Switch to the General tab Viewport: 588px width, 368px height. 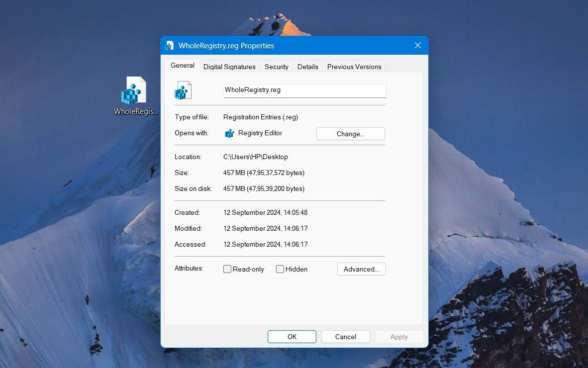[183, 66]
